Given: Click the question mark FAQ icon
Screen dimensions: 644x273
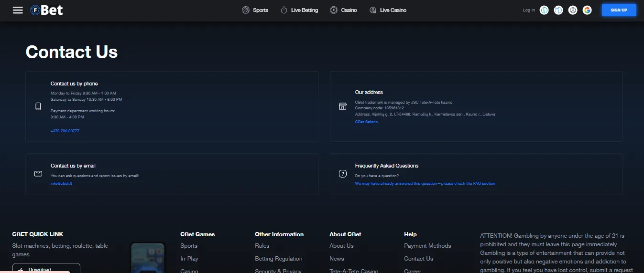Looking at the screenshot, I should click(343, 174).
